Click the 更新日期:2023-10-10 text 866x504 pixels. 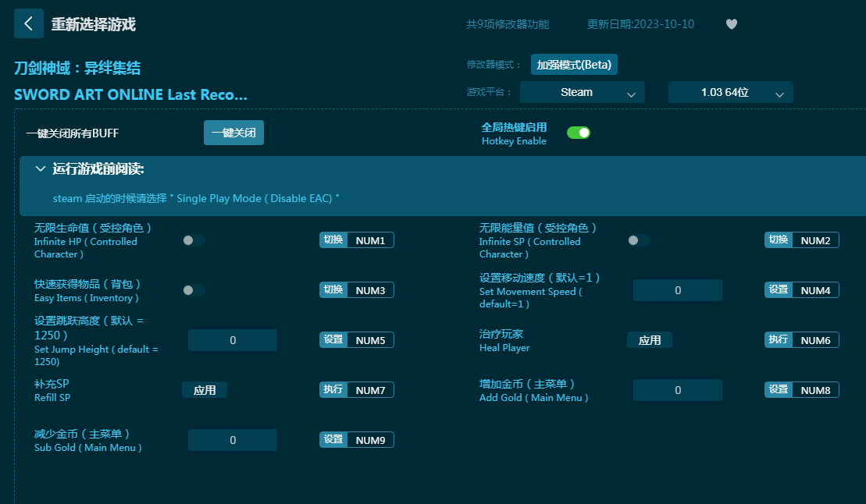click(x=640, y=24)
